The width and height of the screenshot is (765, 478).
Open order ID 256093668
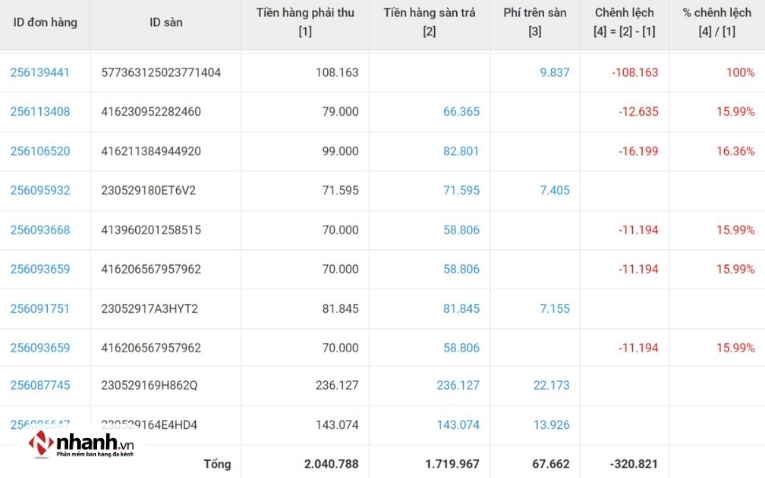[x=40, y=230]
